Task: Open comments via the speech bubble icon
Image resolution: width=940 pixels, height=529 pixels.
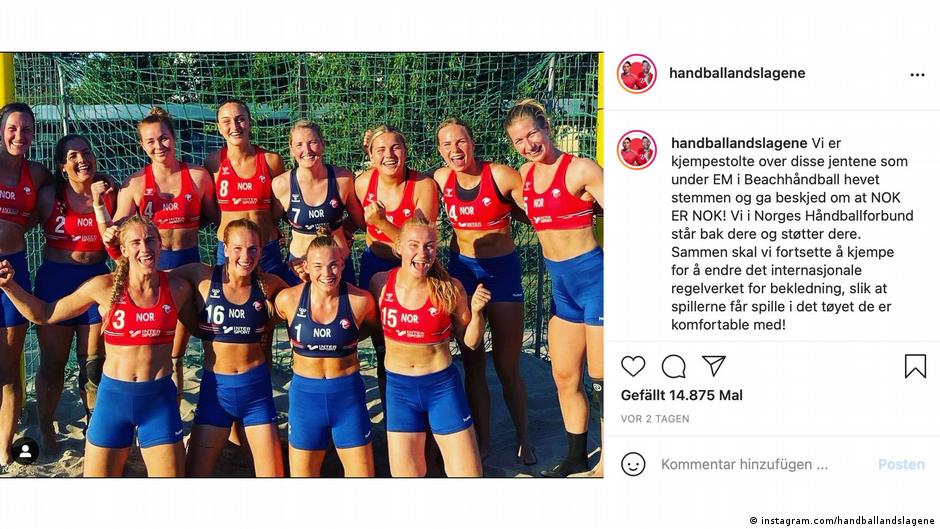Action: tap(674, 366)
